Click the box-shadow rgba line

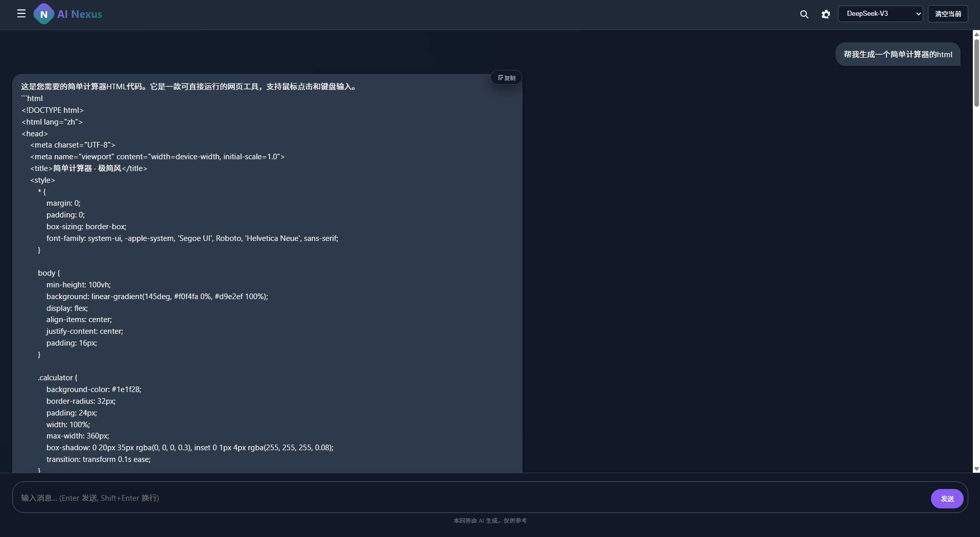pos(190,448)
